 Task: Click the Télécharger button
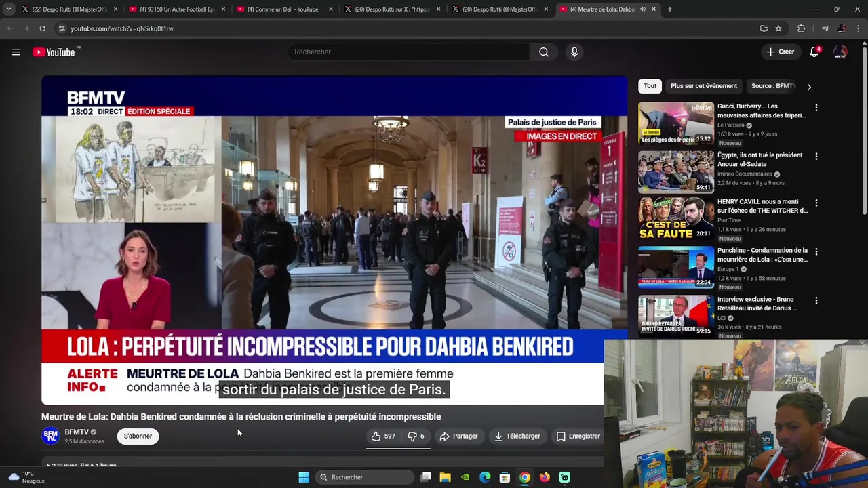(517, 436)
